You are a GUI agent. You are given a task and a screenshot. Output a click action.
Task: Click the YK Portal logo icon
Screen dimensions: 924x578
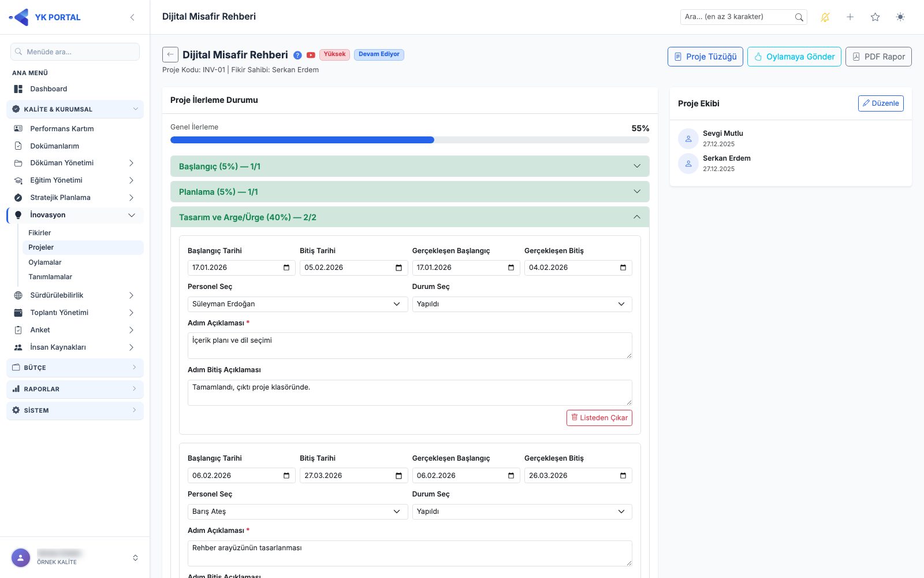(x=20, y=17)
